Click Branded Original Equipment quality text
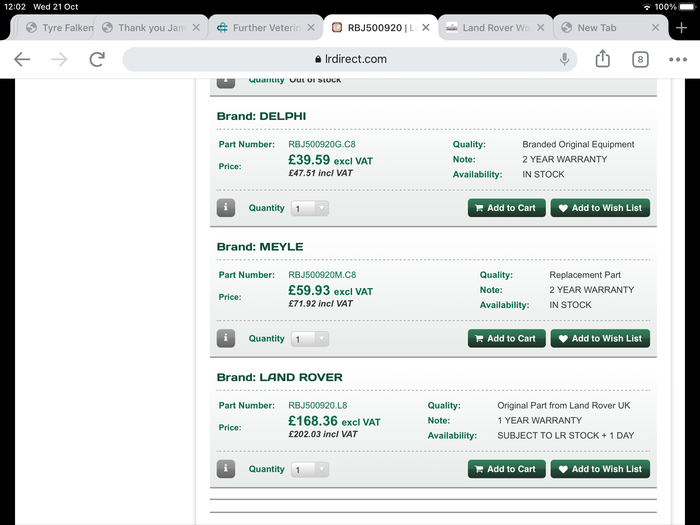700x525 pixels. point(578,144)
